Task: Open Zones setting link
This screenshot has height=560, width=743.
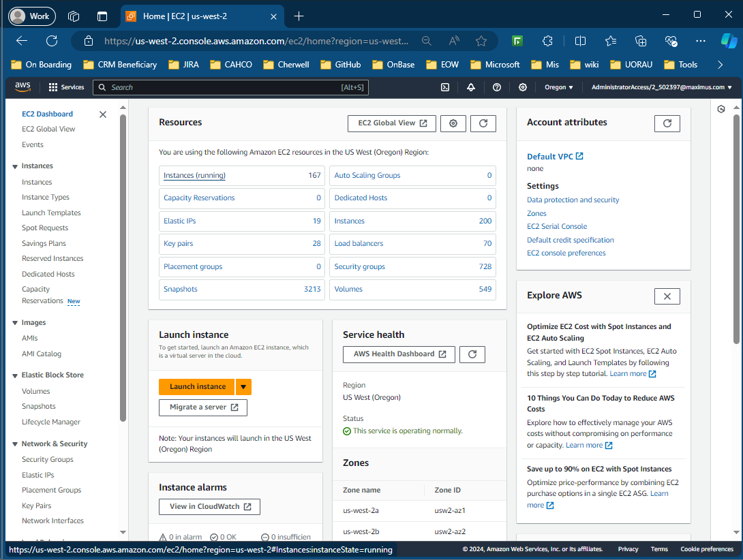Action: (536, 214)
